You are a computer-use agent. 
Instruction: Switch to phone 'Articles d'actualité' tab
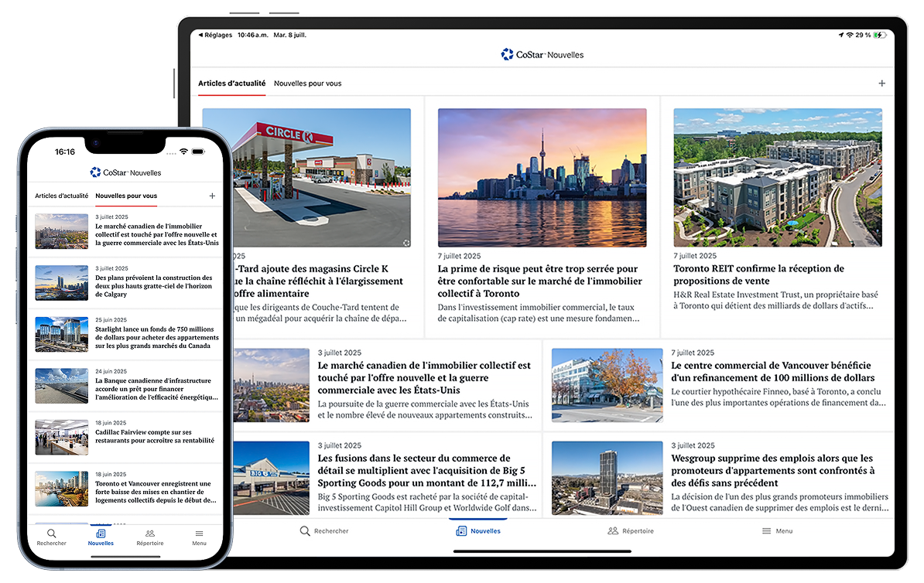tap(61, 196)
